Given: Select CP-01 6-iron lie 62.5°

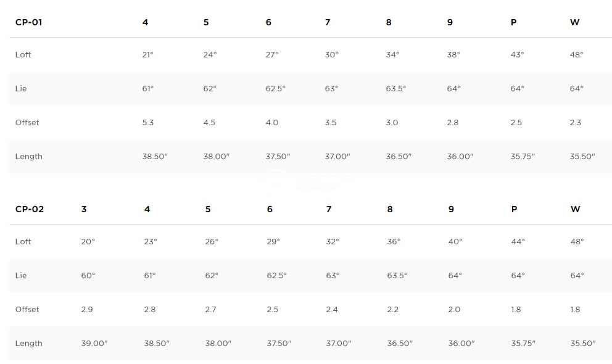Looking at the screenshot, I should coord(275,89).
